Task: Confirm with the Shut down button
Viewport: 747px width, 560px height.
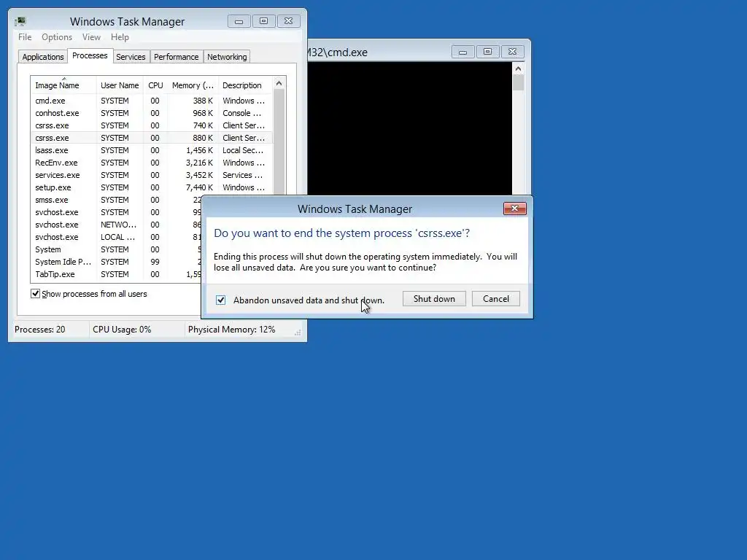Action: tap(434, 298)
